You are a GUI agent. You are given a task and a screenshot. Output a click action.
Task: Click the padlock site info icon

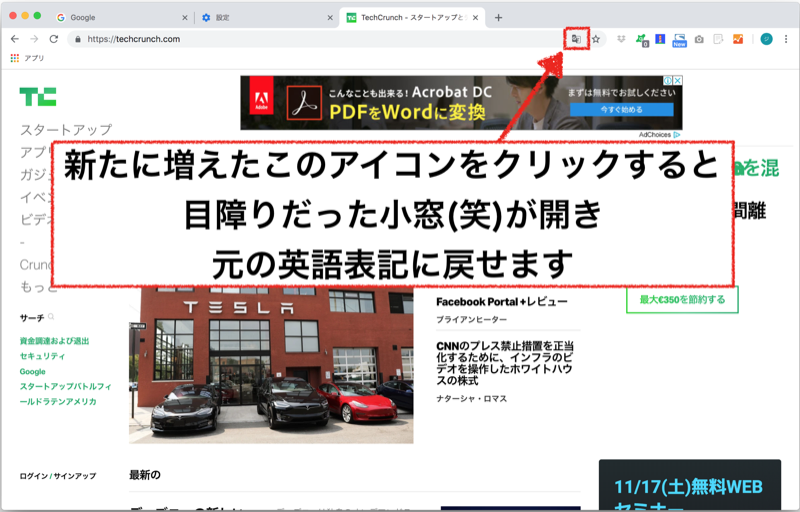click(x=78, y=39)
